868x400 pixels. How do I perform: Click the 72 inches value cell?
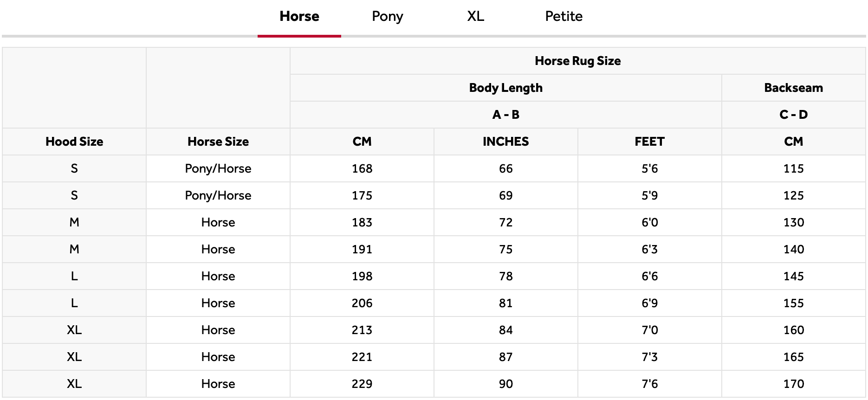(505, 222)
